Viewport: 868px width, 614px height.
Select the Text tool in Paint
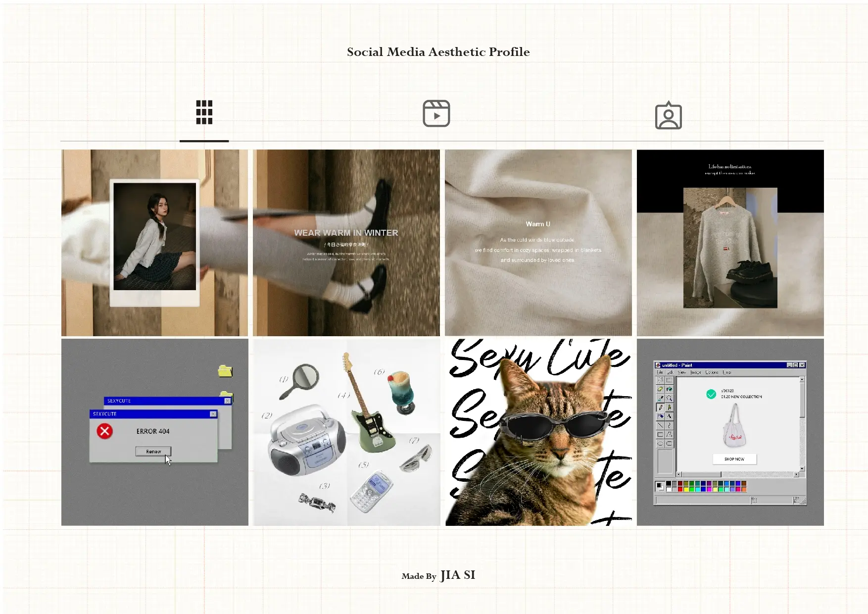tap(669, 416)
